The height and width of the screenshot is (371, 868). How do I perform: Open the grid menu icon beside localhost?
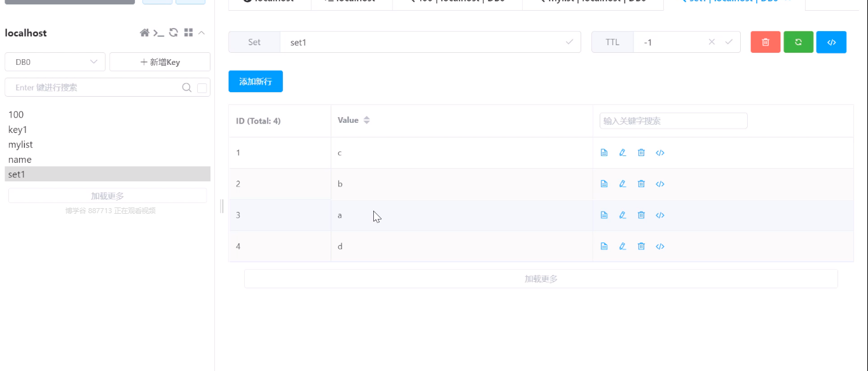pos(188,32)
